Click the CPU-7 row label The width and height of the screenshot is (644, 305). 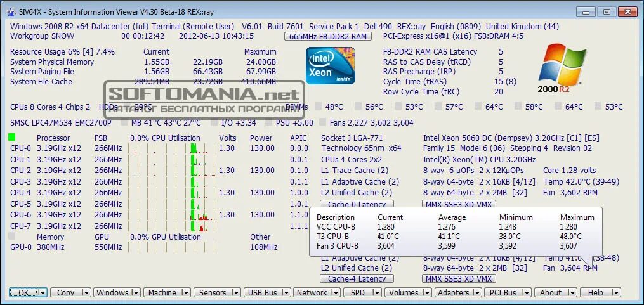20,226
